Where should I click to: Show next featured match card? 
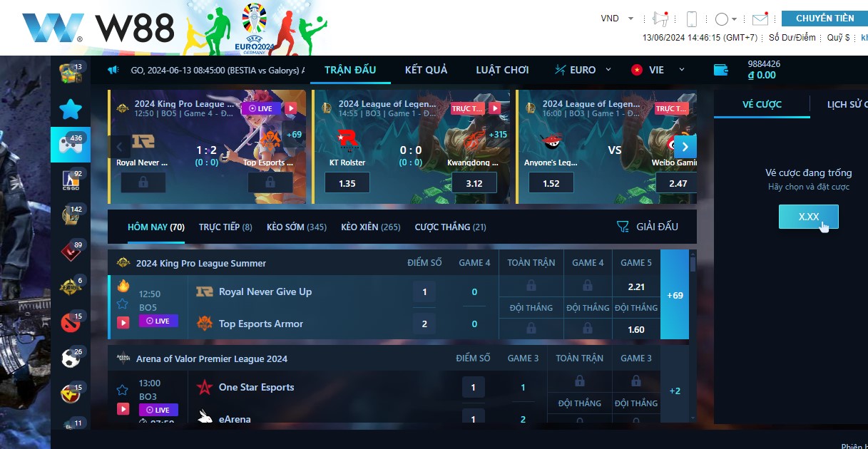tap(685, 147)
